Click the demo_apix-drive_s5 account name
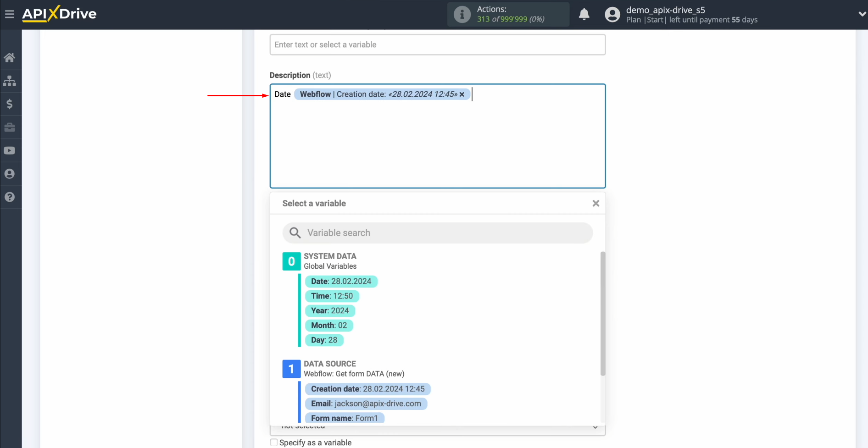Viewport: 868px width, 448px height. [666, 10]
